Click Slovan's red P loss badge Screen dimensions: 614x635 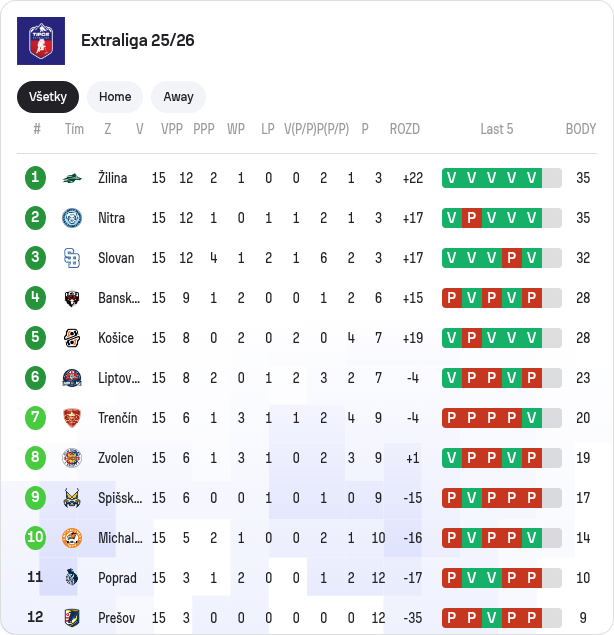pos(511,258)
